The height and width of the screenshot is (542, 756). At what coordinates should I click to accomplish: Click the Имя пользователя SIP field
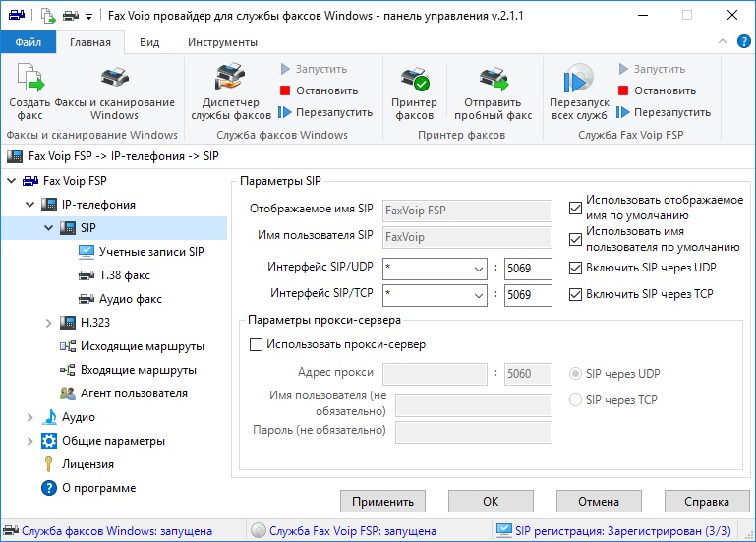coord(467,237)
